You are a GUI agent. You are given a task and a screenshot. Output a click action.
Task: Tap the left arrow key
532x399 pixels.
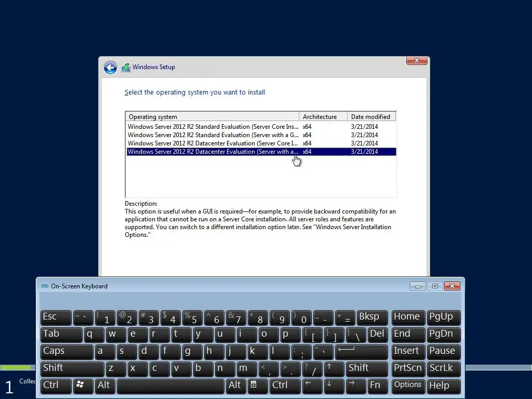pos(312,386)
